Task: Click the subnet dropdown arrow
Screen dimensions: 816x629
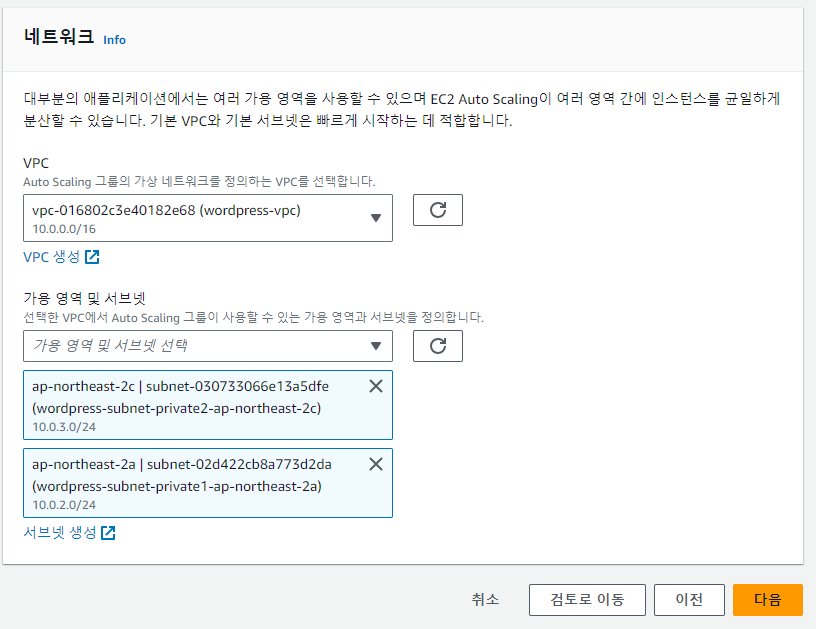Action: tap(376, 346)
